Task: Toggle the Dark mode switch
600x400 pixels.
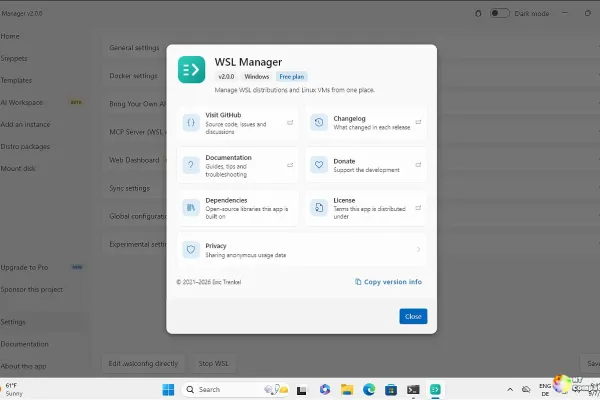Action: [x=500, y=13]
